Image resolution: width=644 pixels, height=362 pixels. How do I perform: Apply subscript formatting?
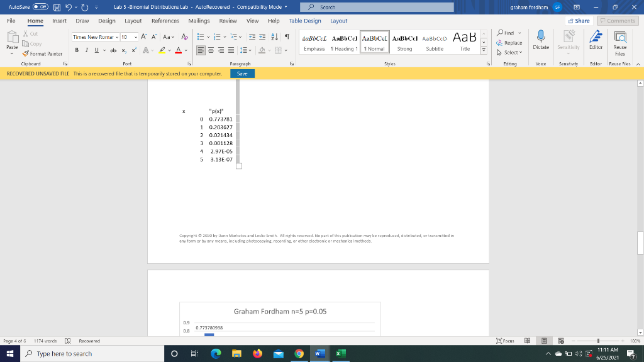pyautogui.click(x=123, y=50)
